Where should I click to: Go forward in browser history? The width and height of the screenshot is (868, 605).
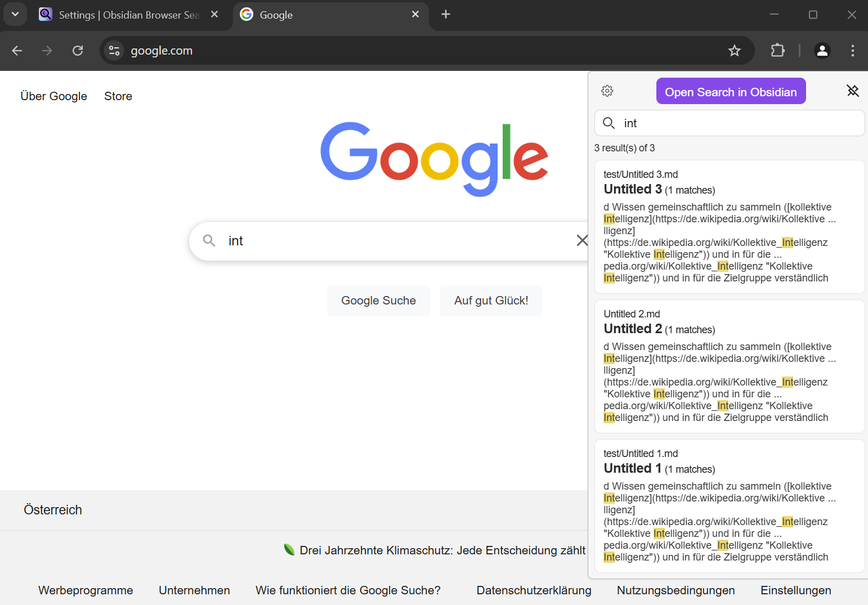point(47,51)
